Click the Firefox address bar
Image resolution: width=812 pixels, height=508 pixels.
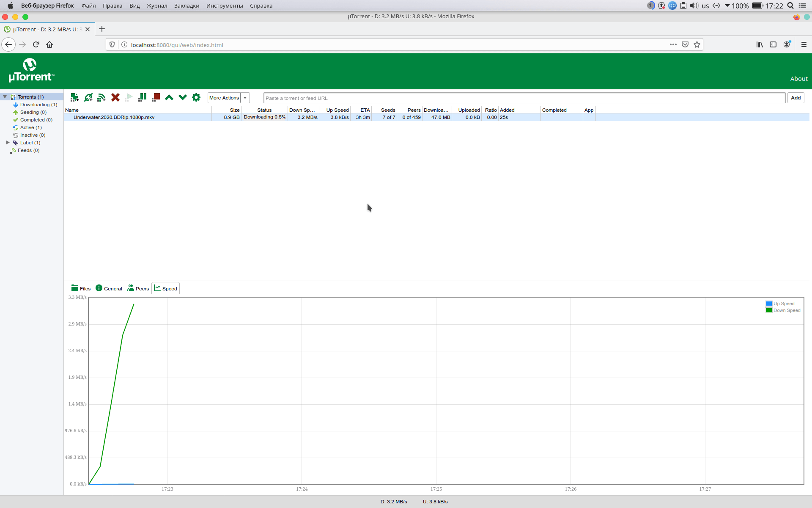[398, 44]
